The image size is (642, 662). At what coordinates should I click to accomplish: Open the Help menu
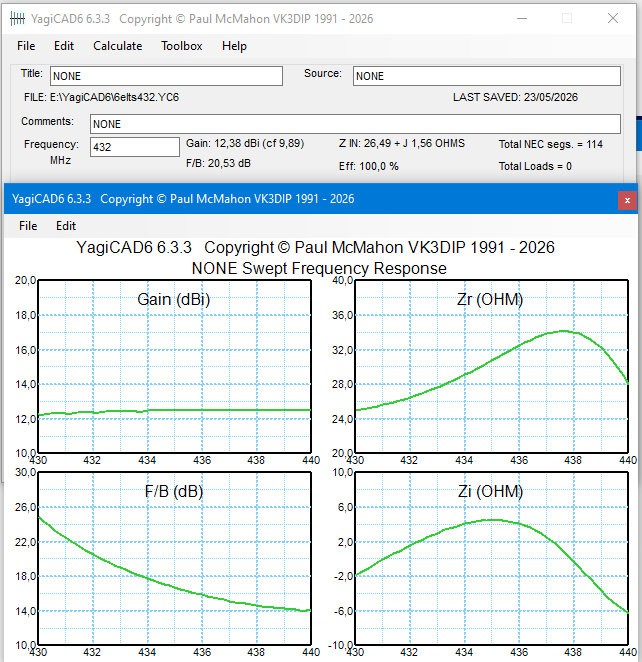(234, 46)
